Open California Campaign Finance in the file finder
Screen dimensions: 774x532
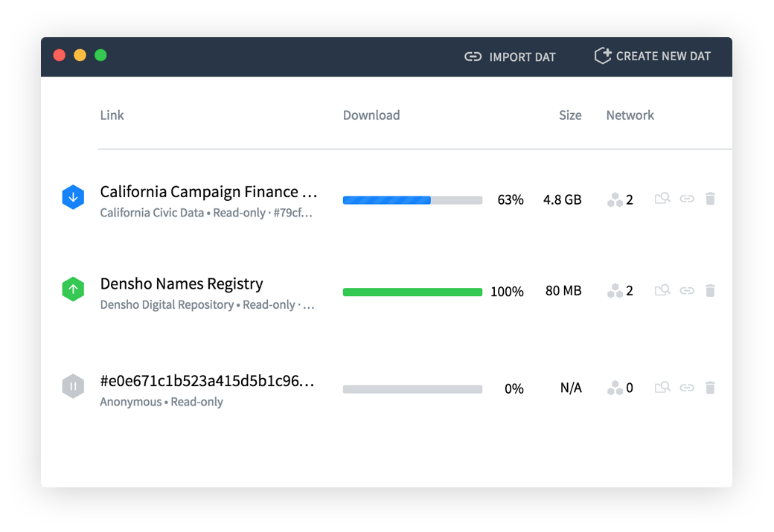pos(662,199)
